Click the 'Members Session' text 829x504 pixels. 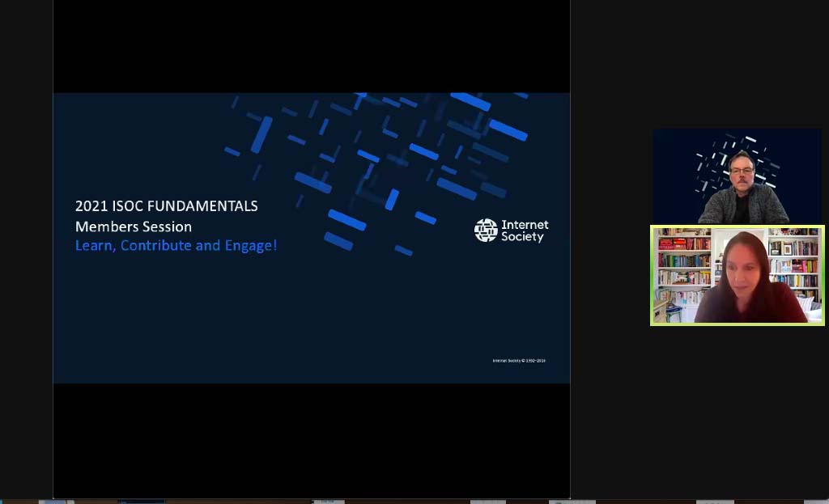134,227
